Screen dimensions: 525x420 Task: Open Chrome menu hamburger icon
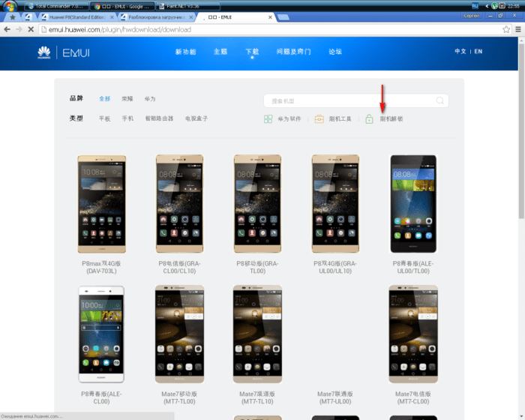[518, 29]
